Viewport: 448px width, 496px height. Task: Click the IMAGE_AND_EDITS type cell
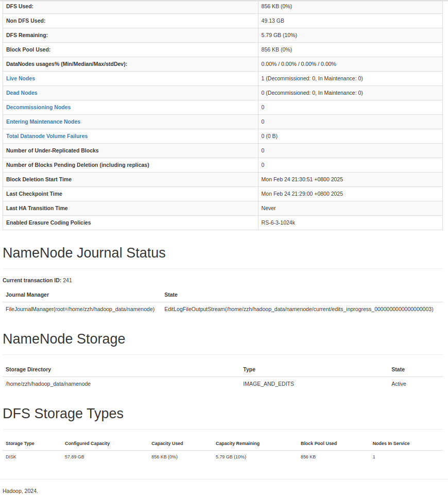(268, 384)
